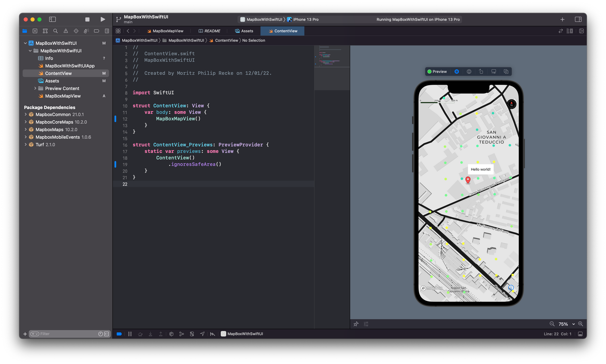Open the Library plus icon in toolbar
The width and height of the screenshot is (606, 364).
tap(562, 19)
